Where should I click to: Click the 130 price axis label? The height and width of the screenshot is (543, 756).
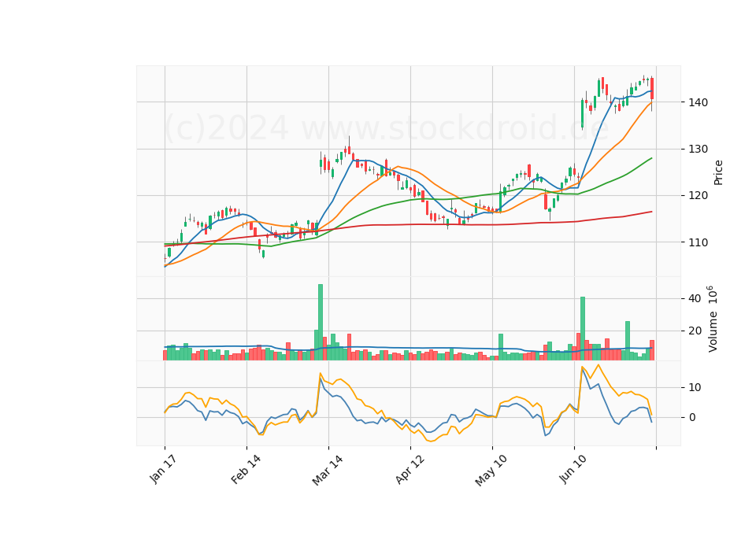coord(699,149)
